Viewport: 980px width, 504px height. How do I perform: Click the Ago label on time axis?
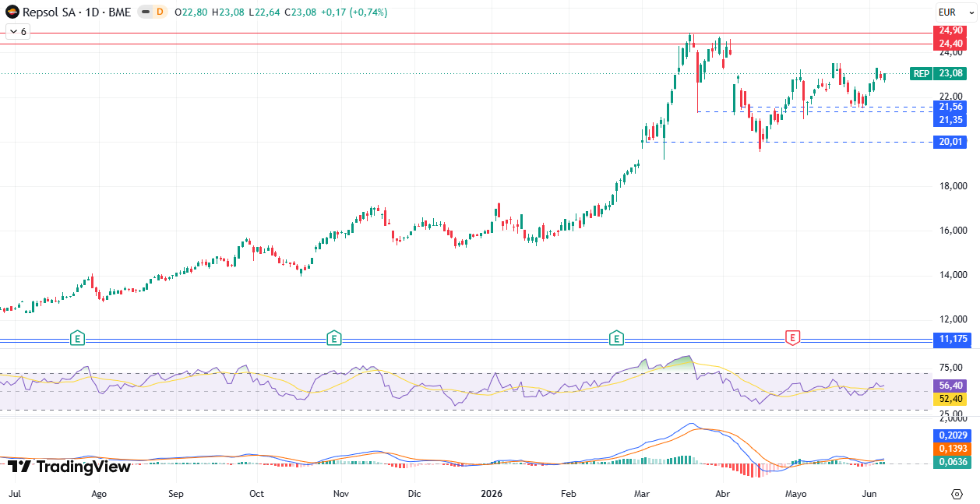(98, 494)
